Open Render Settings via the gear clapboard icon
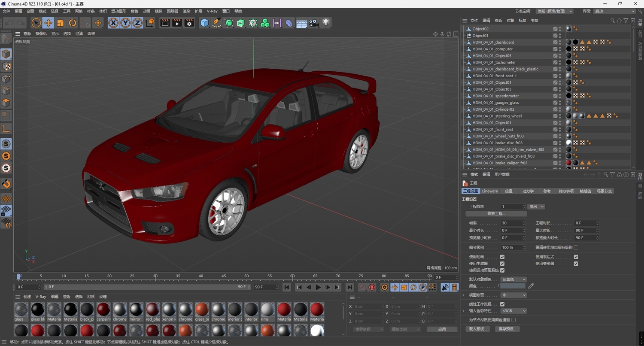The image size is (644, 346). click(189, 23)
